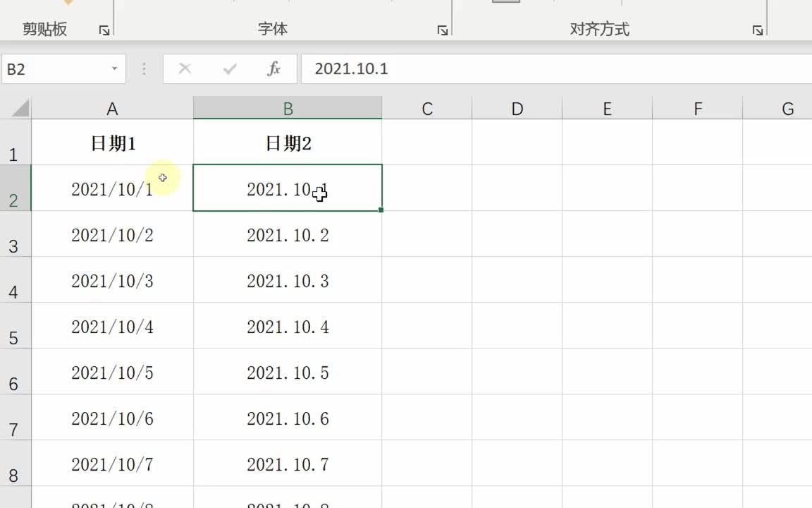Select the cell containing 2021.10.6
Screen dimensions: 812x508
[x=288, y=419]
